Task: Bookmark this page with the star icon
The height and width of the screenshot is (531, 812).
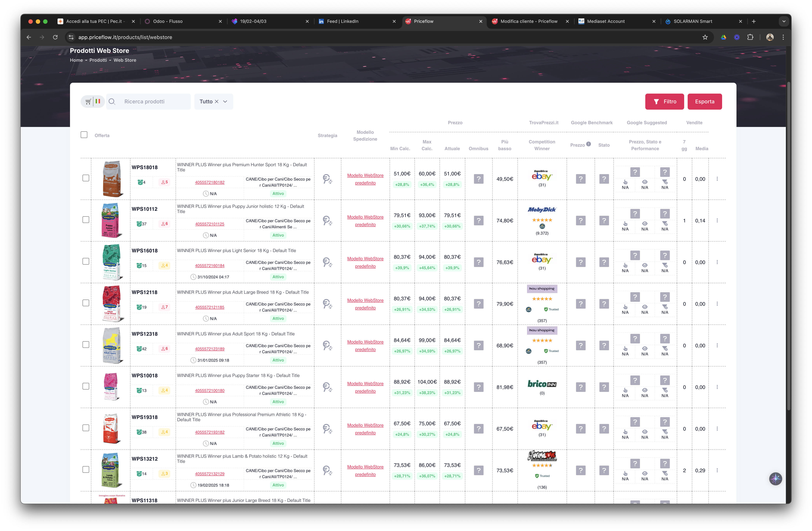Action: [x=705, y=37]
